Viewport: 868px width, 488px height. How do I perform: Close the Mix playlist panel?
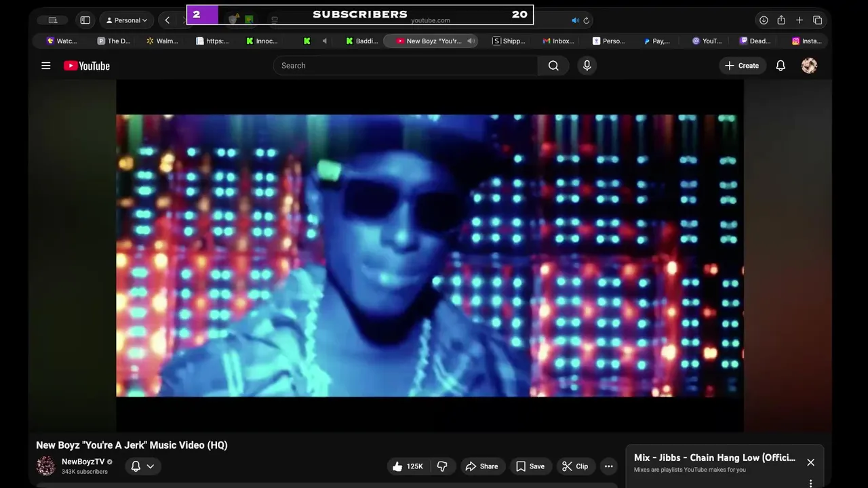[810, 462]
